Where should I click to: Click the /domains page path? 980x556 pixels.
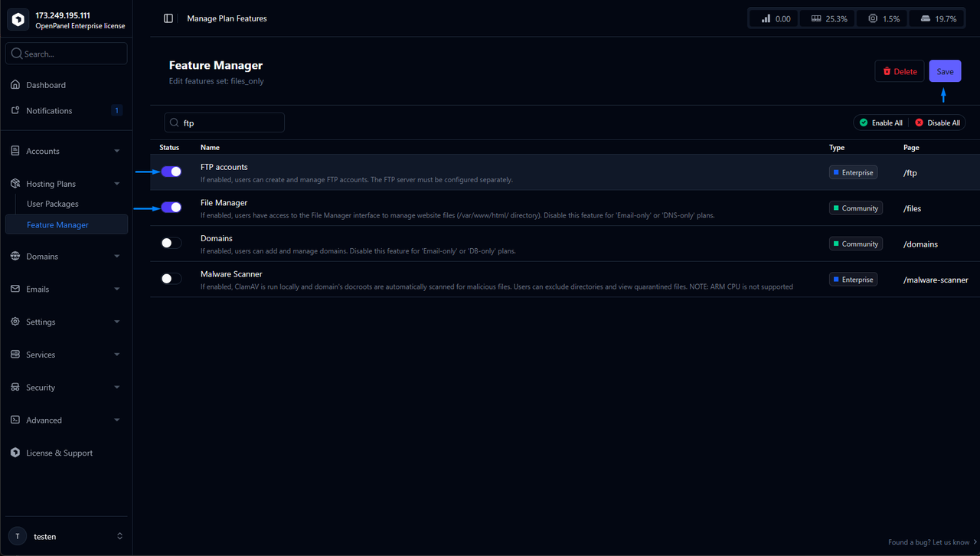click(x=920, y=244)
